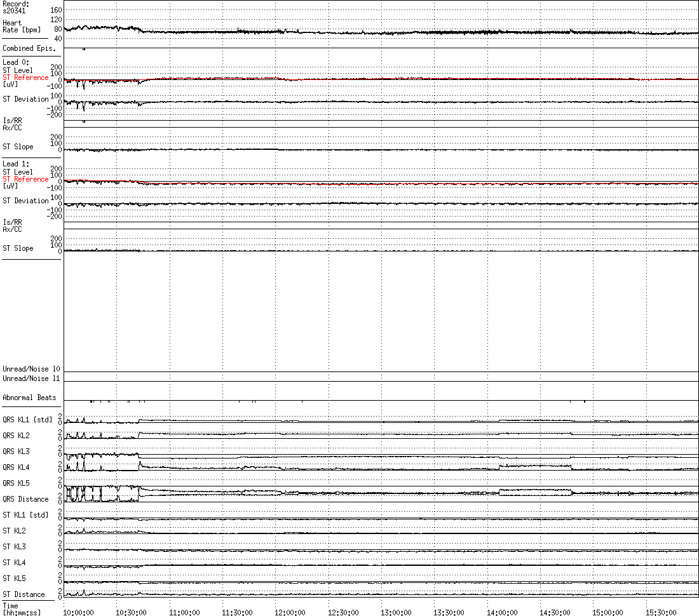The height and width of the screenshot is (616, 699).
Task: Click the Abnormal Beats row label
Action: pyautogui.click(x=29, y=398)
